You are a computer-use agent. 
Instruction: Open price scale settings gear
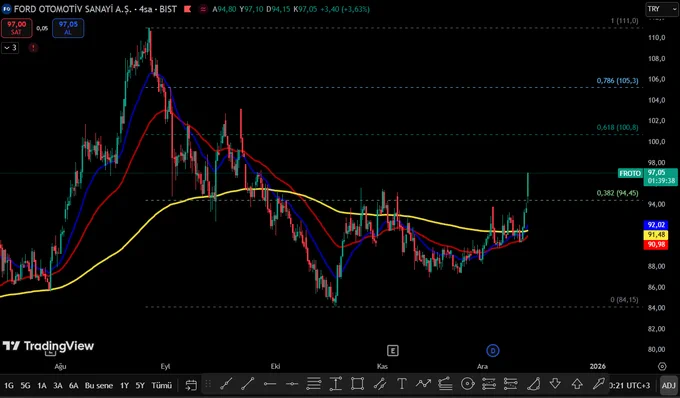click(662, 366)
